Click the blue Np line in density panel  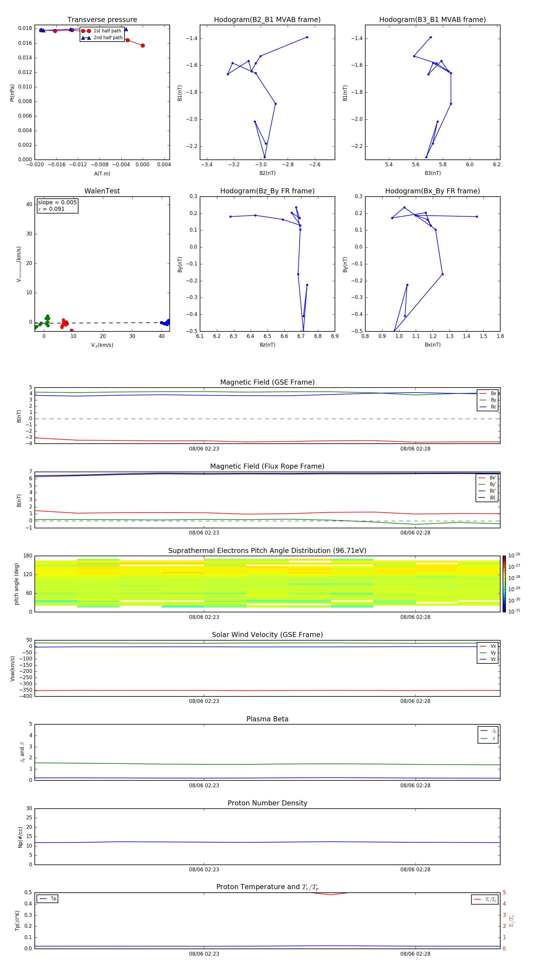[267, 842]
